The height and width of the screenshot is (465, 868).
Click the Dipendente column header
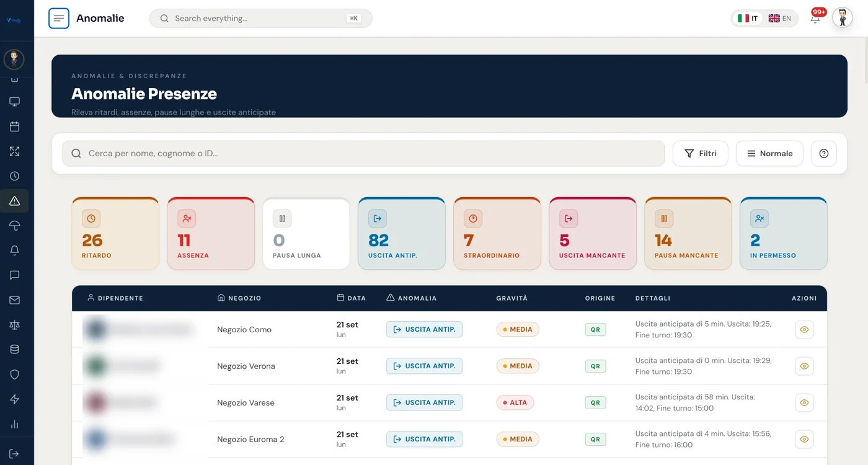tap(115, 298)
